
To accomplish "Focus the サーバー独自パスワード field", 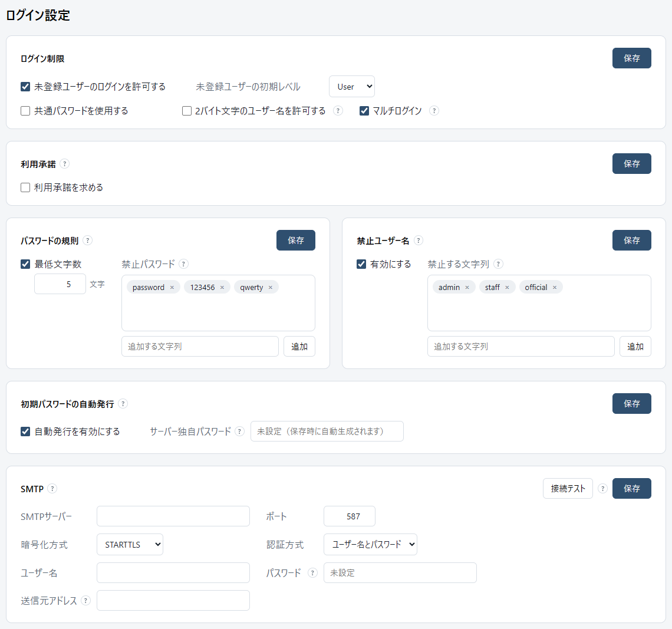I will click(327, 432).
